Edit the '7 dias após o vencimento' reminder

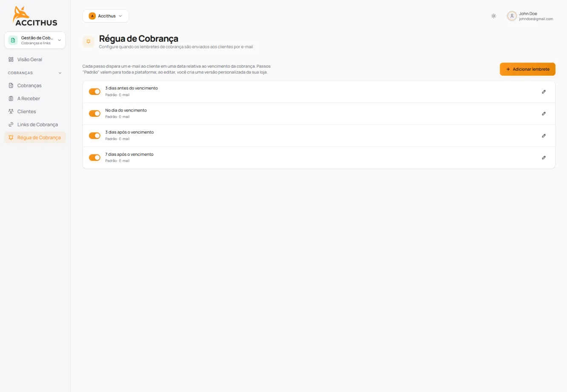[544, 158]
